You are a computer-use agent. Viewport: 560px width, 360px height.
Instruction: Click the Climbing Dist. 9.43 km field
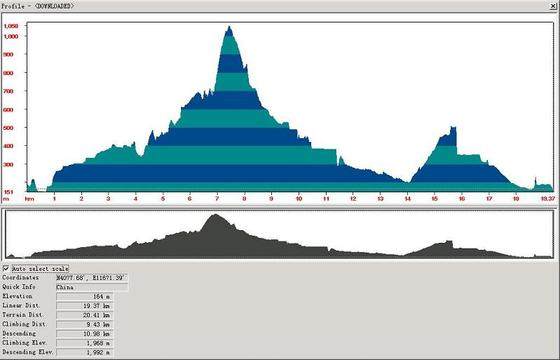click(84, 324)
